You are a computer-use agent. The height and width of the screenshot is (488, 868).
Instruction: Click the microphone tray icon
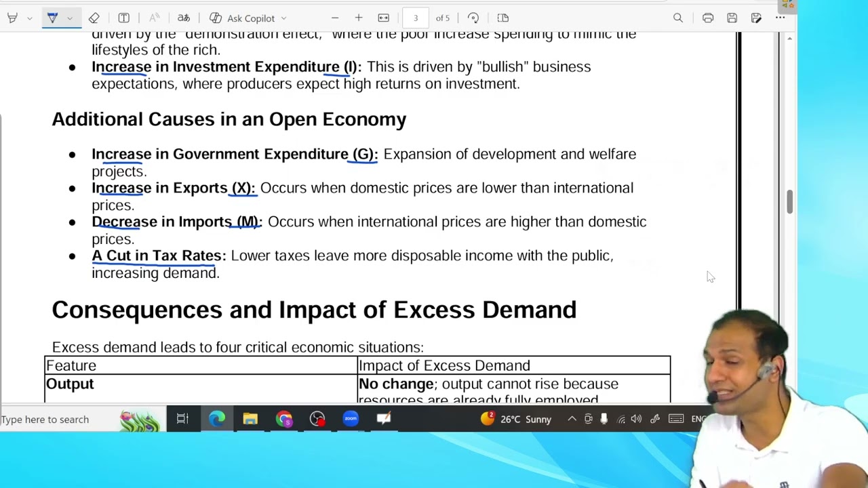[604, 420]
